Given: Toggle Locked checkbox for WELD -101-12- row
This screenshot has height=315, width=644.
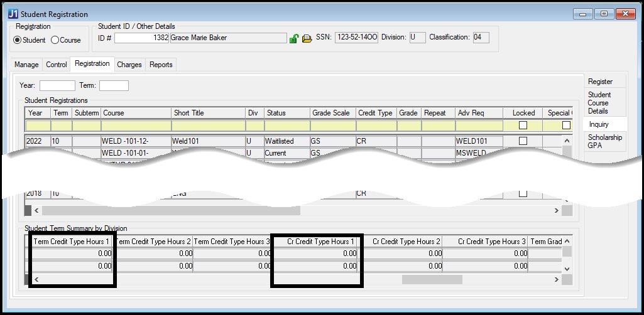Looking at the screenshot, I should pyautogui.click(x=523, y=141).
